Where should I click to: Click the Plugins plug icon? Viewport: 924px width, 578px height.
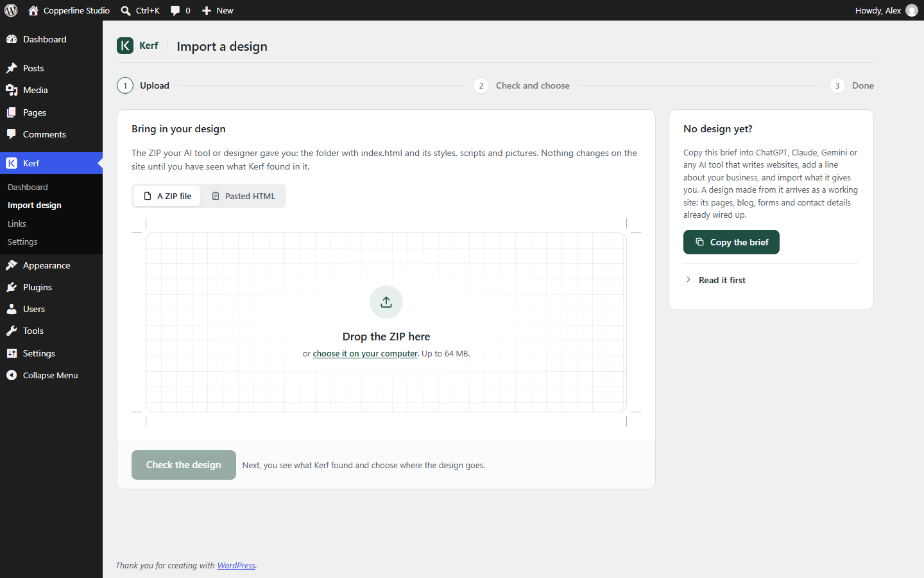[x=12, y=287]
